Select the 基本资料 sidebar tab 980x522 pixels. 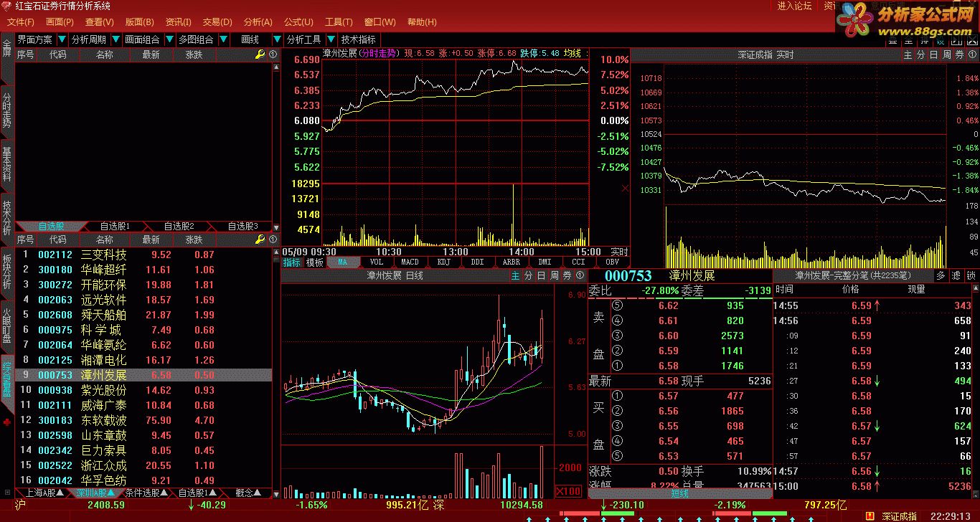(x=6, y=163)
